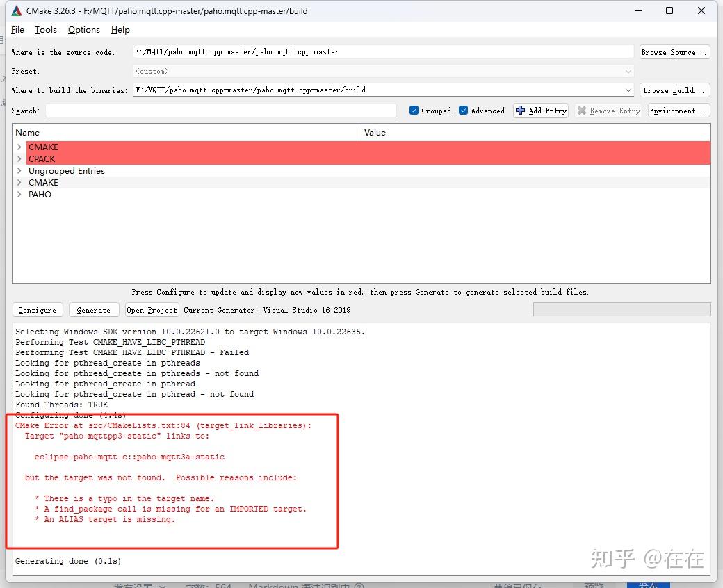Click the progress bar beside Current Generator
The image size is (723, 588).
pyautogui.click(x=622, y=309)
